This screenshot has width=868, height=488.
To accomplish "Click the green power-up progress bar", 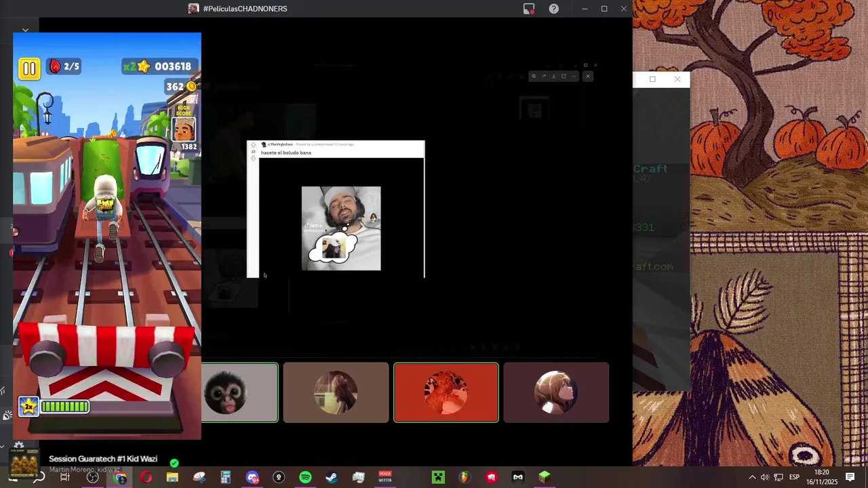I will [x=64, y=407].
